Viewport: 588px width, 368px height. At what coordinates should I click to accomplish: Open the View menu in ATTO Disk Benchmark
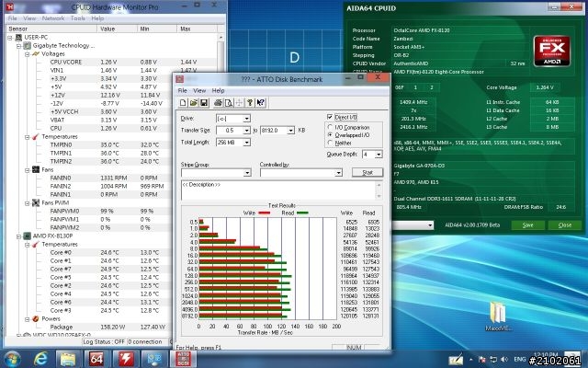tap(199, 90)
